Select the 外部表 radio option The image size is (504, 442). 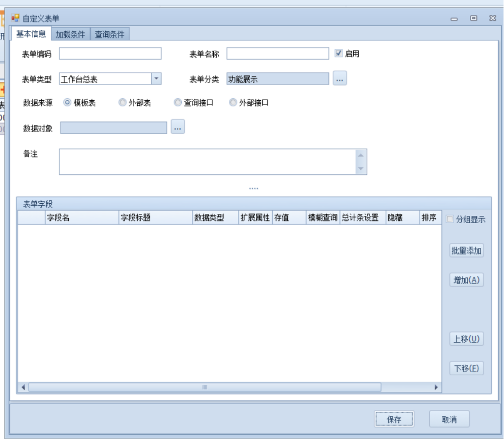click(123, 103)
